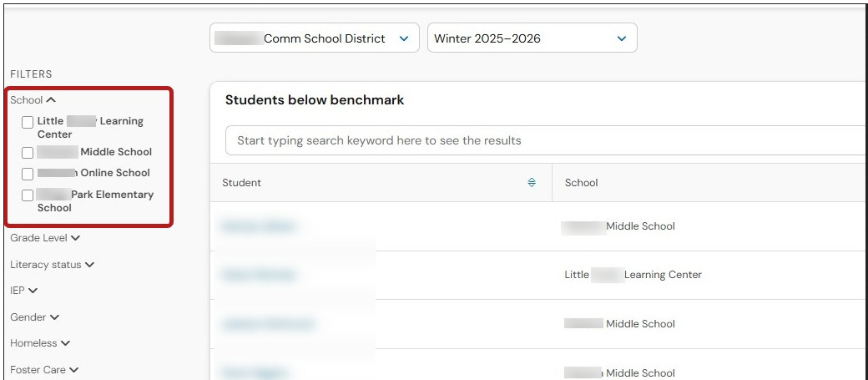Open the Comm School District dropdown
The height and width of the screenshot is (380, 868).
tap(315, 38)
